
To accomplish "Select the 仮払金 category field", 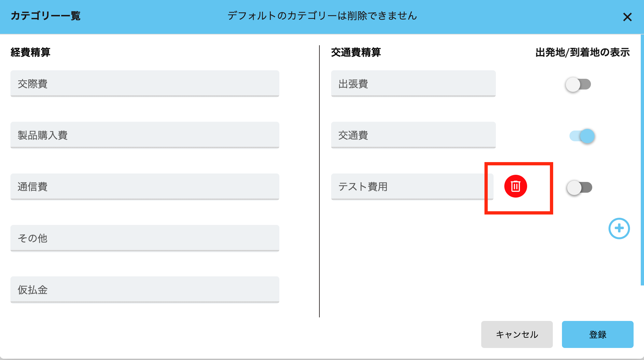I will pos(145,289).
